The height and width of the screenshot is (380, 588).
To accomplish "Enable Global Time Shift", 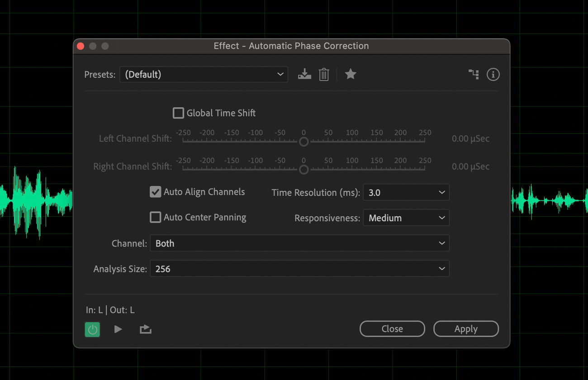I will point(178,113).
